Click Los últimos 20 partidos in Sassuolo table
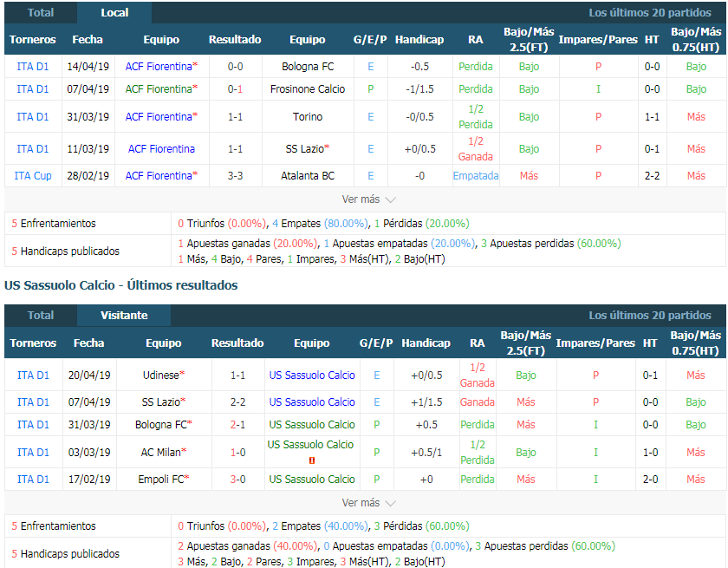Screen dimensions: 728x568 pyautogui.click(x=650, y=316)
